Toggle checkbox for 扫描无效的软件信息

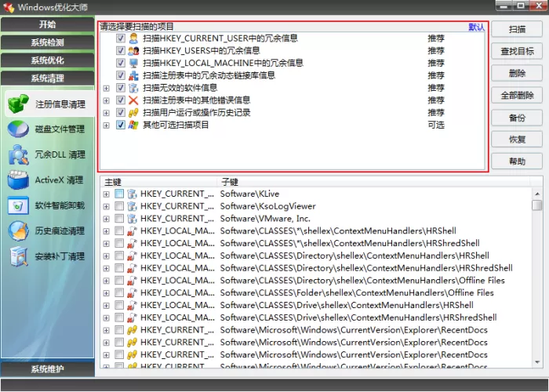[x=121, y=88]
